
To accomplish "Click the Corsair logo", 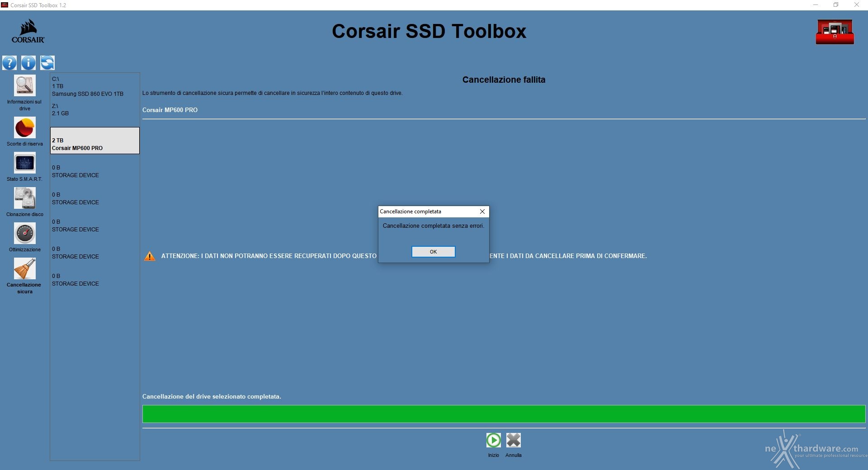I will click(28, 31).
